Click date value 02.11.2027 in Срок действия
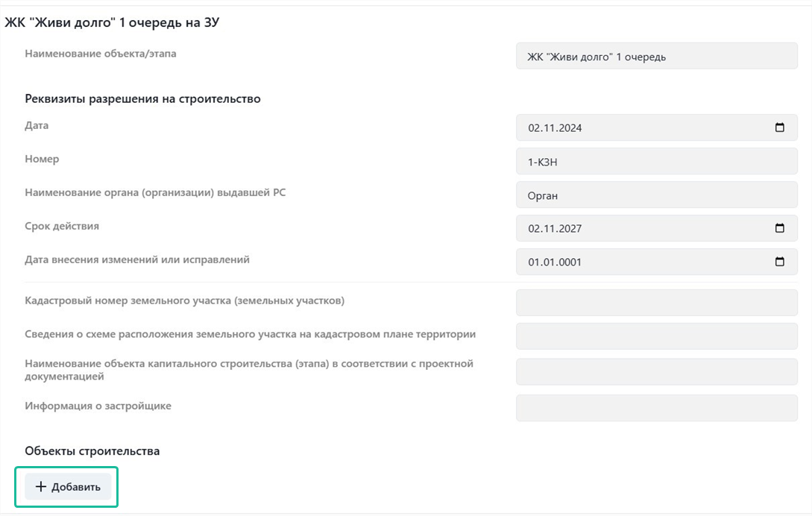 pos(555,228)
